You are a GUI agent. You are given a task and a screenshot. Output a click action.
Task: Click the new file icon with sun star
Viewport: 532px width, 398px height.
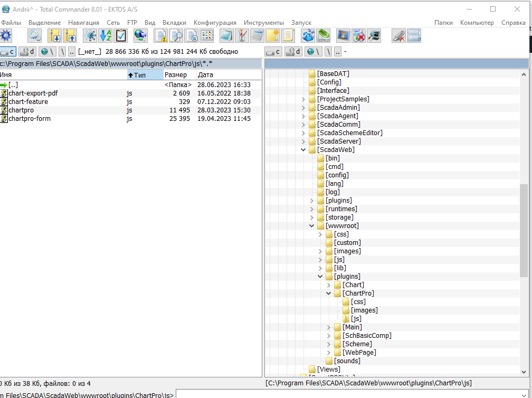point(272,35)
